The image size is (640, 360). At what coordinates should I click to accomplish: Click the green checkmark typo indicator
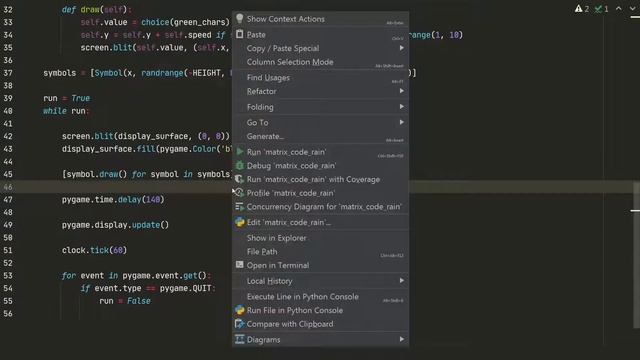click(x=598, y=9)
